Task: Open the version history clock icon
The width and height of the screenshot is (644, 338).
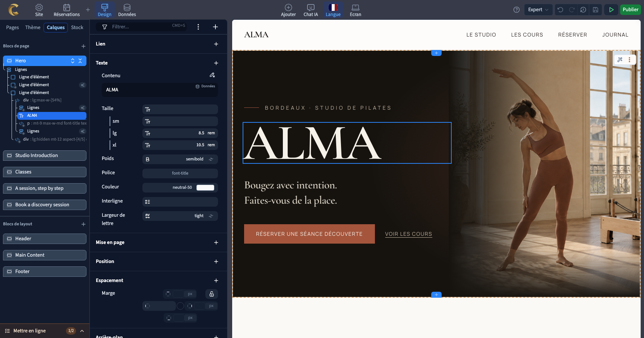Action: coord(583,10)
